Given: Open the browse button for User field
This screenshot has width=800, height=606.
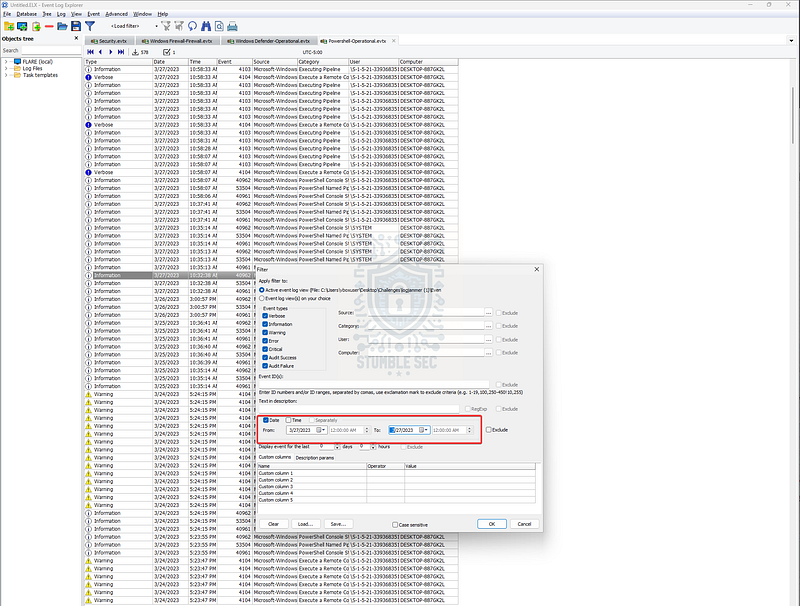Looking at the screenshot, I should pyautogui.click(x=488, y=339).
